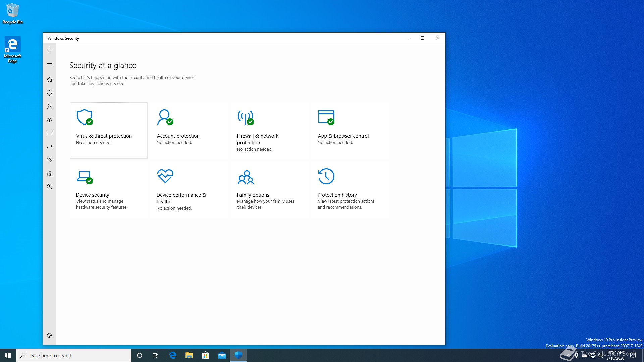Open Firewall & network antenna icon in sidebar
This screenshot has width=644, height=362.
(x=50, y=120)
